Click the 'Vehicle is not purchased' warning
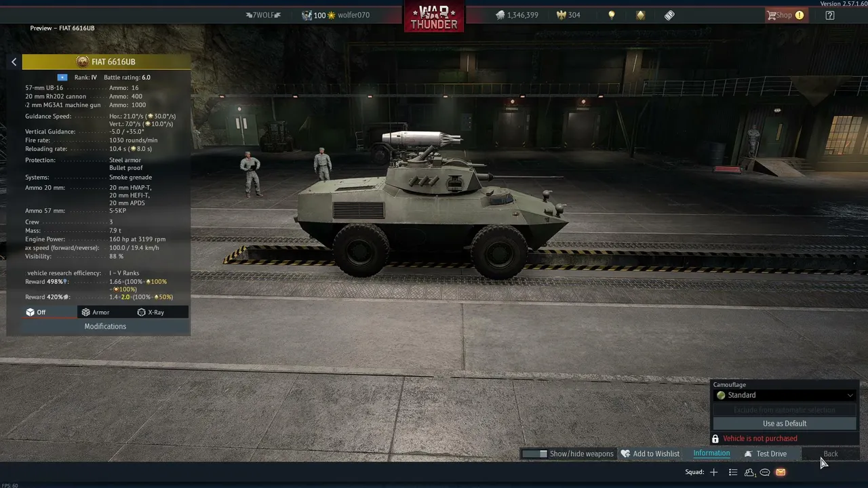 coord(760,439)
